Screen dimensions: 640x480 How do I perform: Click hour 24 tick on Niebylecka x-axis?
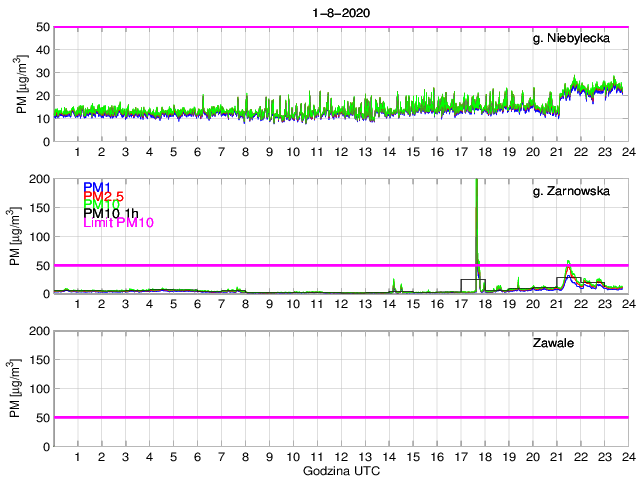click(x=627, y=152)
